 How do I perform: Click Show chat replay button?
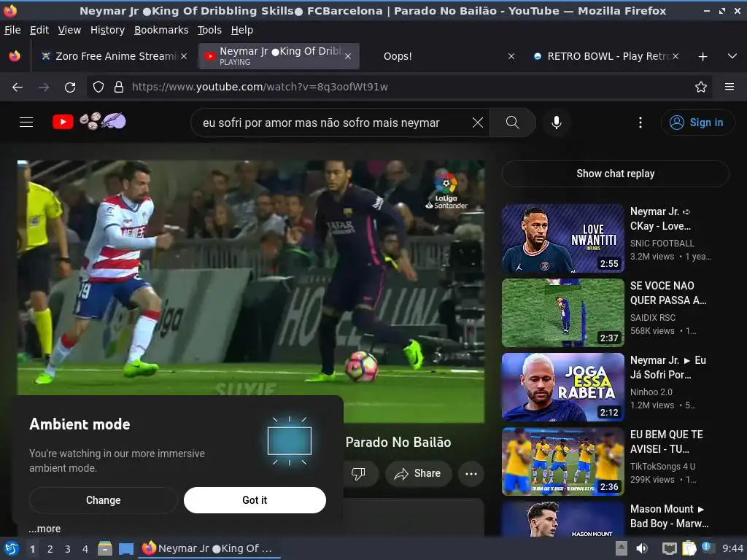tap(616, 174)
